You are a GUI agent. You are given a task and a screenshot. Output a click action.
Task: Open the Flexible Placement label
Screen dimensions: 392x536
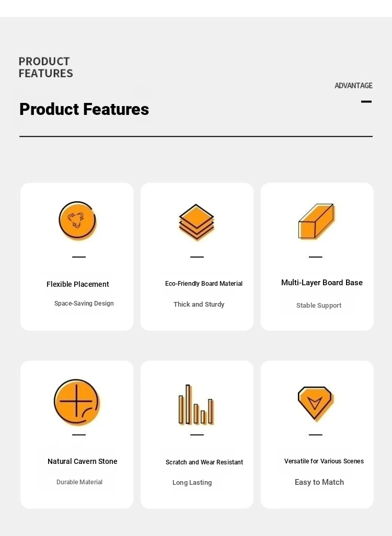[78, 284]
